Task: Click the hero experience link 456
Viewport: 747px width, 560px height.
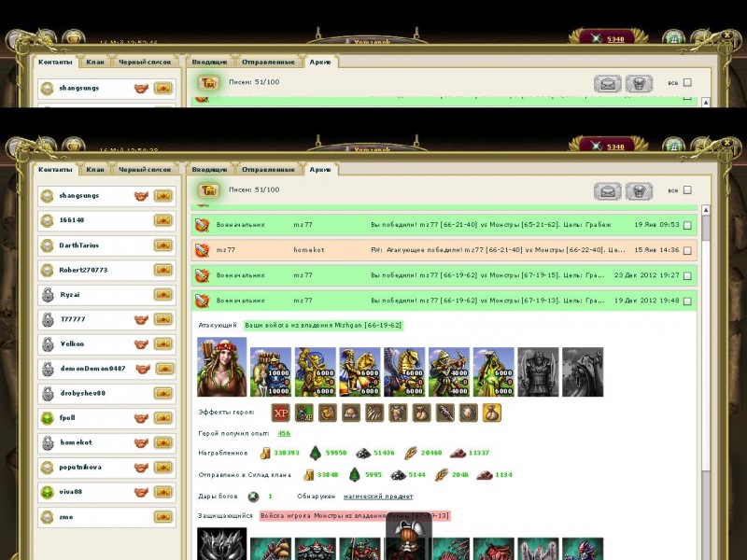Action: (284, 433)
